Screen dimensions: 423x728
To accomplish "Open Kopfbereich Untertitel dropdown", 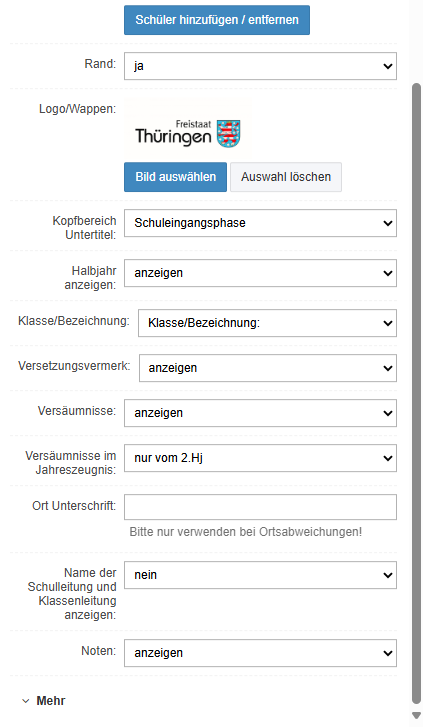I will pyautogui.click(x=260, y=223).
